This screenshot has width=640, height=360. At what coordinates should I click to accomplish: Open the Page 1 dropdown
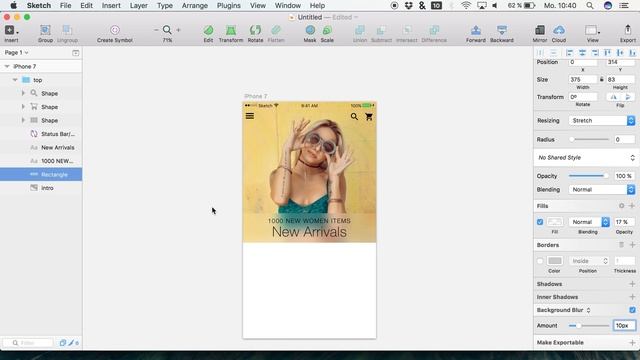[16, 53]
